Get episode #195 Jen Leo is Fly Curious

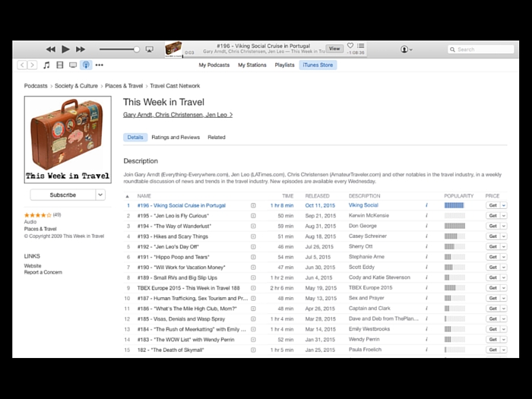[x=493, y=215]
